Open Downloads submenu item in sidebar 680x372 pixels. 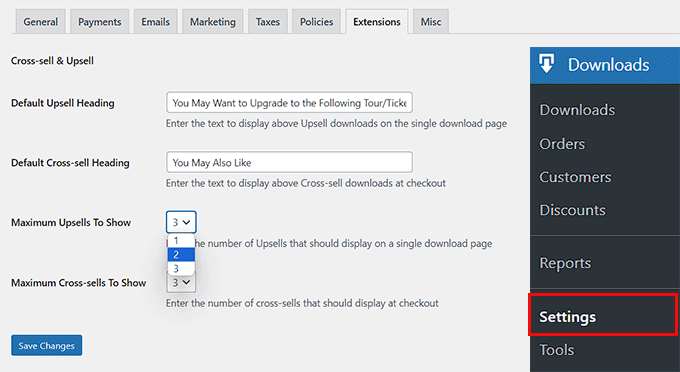click(x=577, y=110)
